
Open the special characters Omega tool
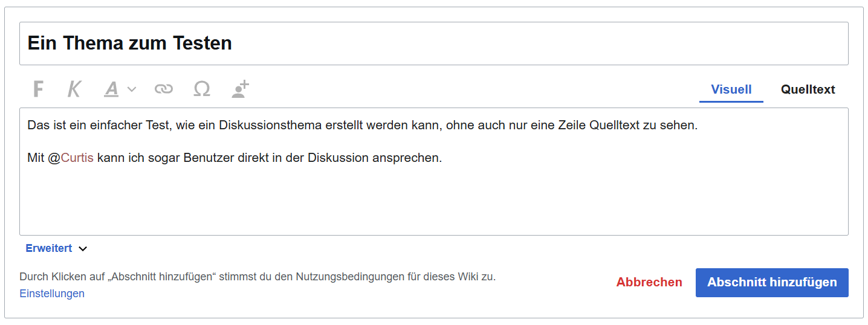[202, 89]
